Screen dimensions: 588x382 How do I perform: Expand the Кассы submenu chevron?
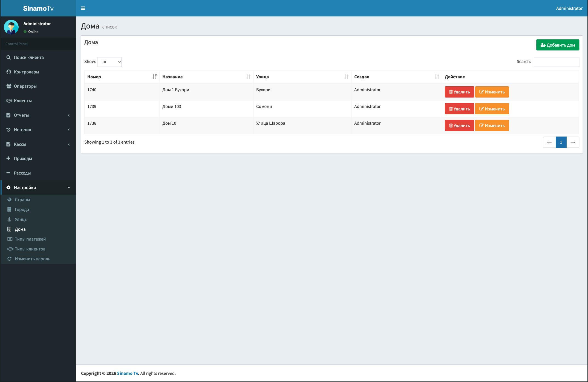(69, 144)
